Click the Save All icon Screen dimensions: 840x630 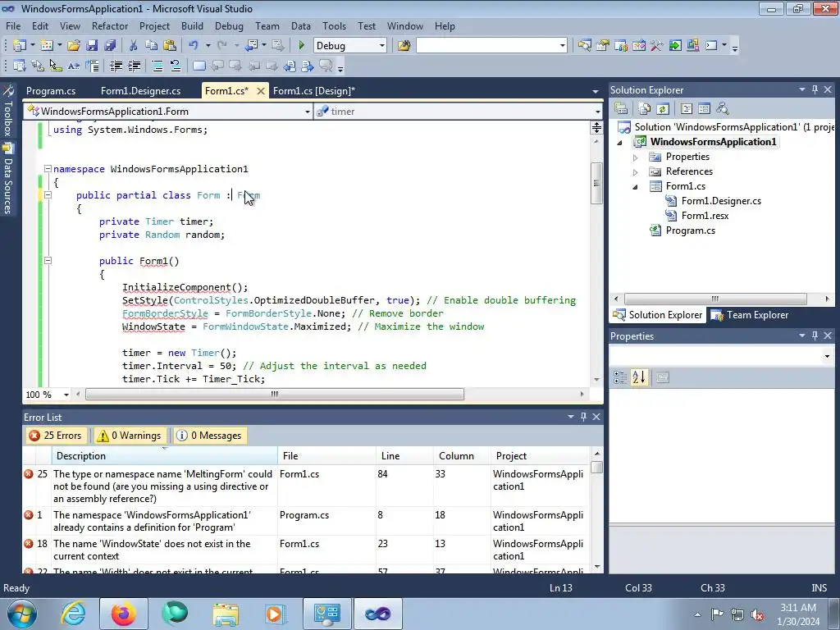(110, 46)
